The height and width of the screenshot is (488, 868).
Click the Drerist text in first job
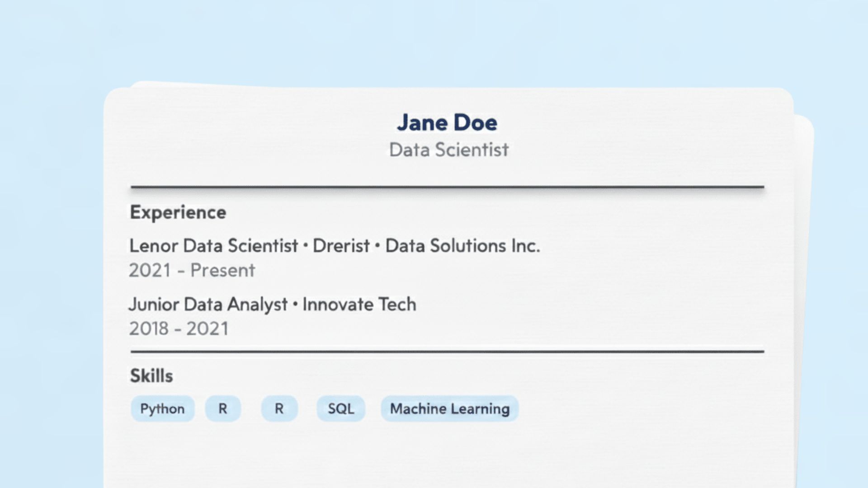[x=341, y=246]
